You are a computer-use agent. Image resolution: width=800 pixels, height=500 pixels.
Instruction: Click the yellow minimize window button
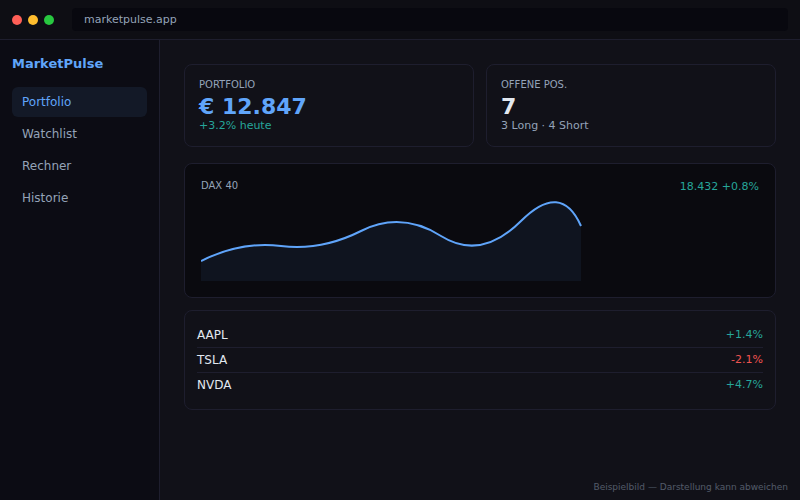33,20
